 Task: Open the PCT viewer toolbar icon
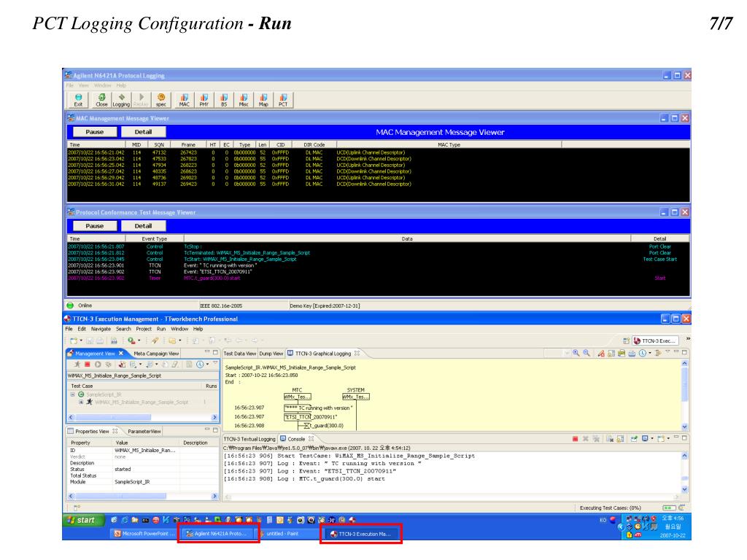(283, 99)
